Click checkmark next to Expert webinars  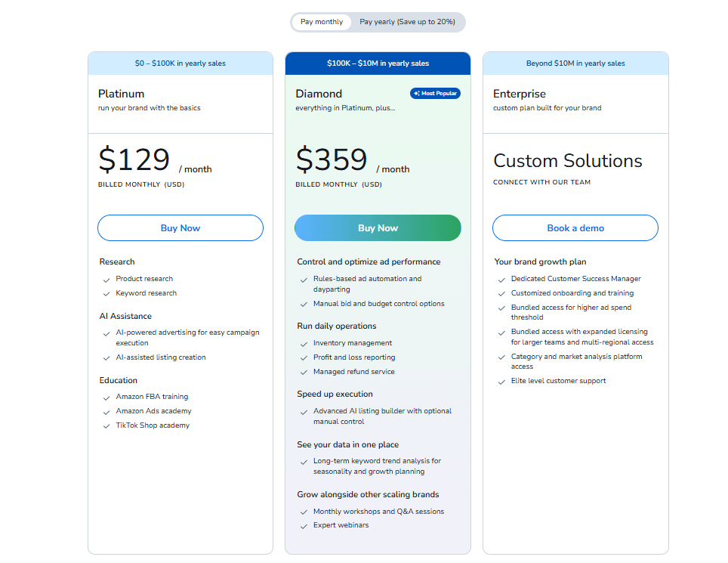coord(304,526)
